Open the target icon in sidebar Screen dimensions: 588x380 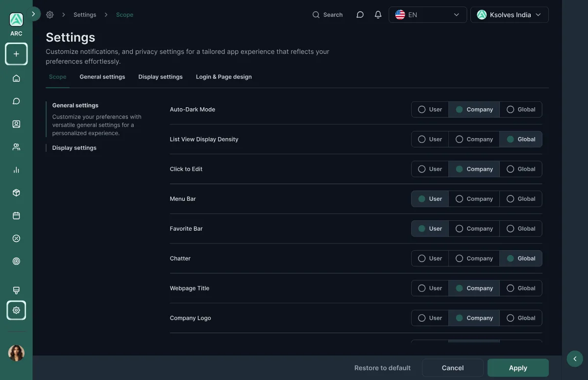click(16, 261)
